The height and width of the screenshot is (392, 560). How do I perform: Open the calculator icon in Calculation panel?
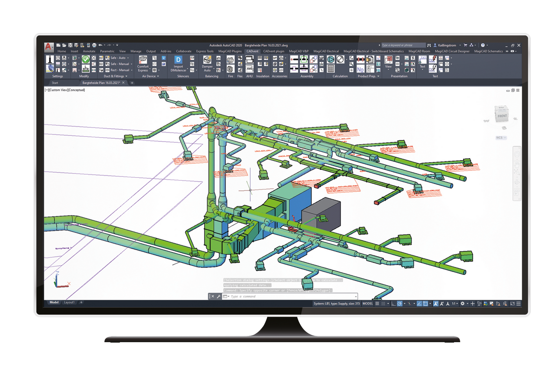330,69
